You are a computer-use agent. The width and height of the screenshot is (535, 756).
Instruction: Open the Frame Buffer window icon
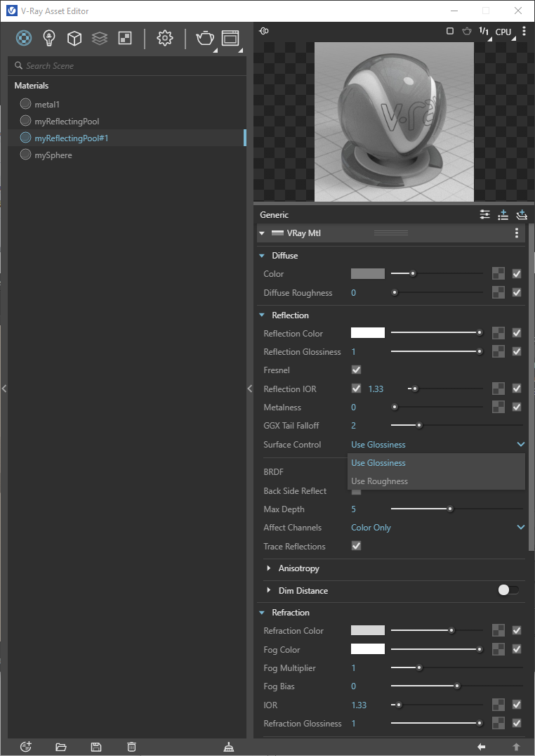pyautogui.click(x=230, y=38)
